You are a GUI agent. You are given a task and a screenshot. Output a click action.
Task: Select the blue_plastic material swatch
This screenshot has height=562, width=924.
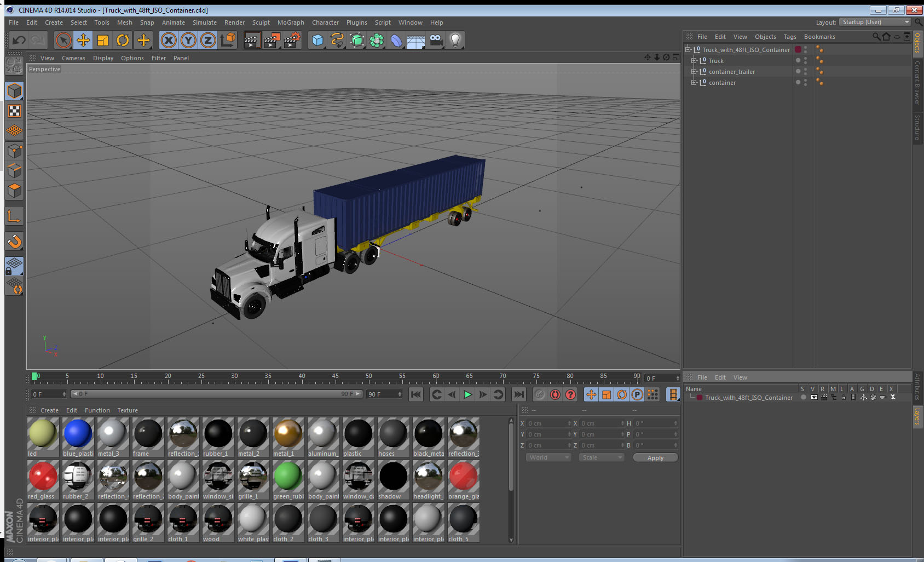click(78, 437)
